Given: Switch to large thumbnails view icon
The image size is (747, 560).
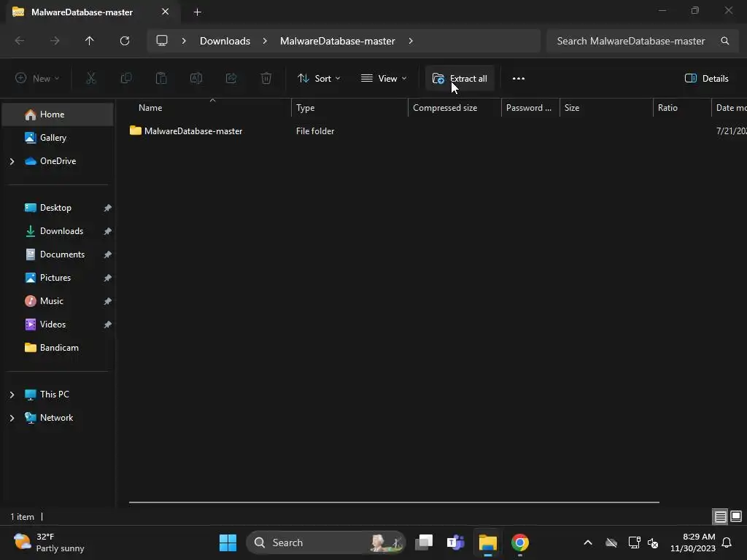Looking at the screenshot, I should (x=736, y=516).
